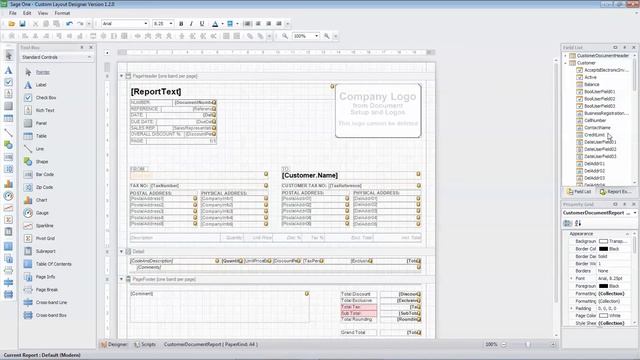This screenshot has height=360, width=640.
Task: Open the CustomerDocumentReport object selector dropdown
Action: pos(635,213)
